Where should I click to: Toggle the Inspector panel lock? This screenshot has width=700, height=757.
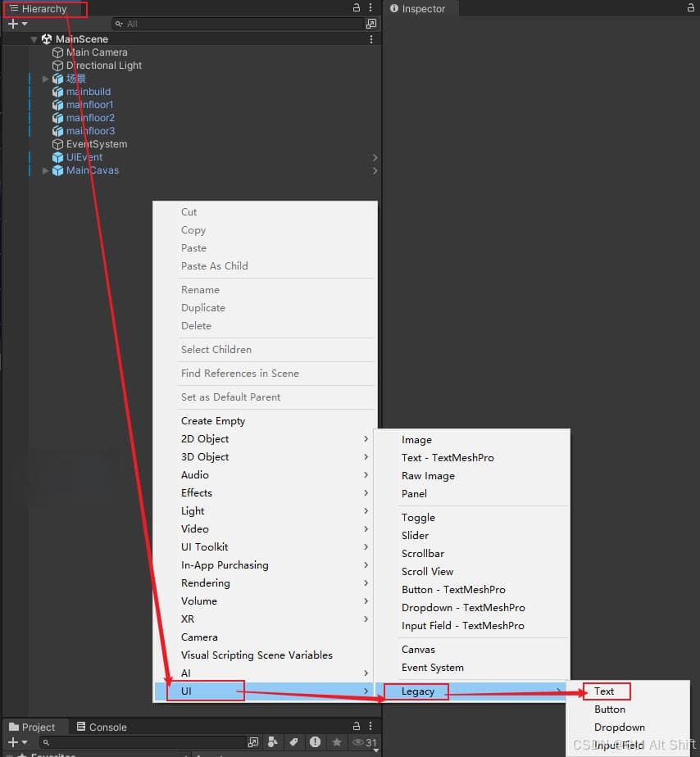[691, 7]
